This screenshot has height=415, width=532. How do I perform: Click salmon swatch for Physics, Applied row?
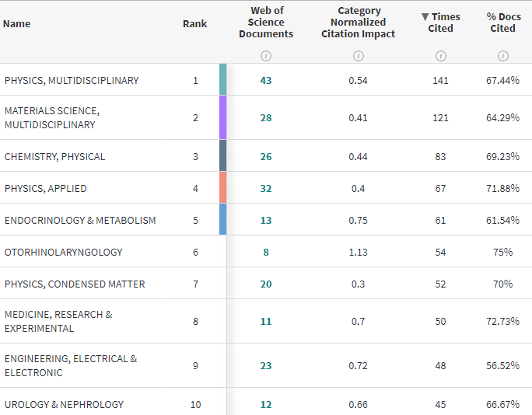[222, 187]
